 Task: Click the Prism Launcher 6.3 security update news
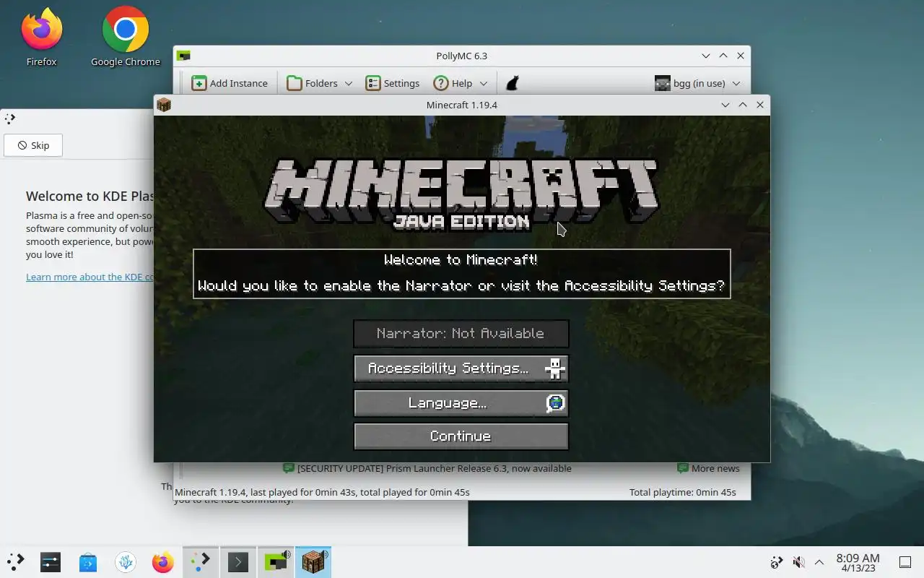tap(434, 468)
